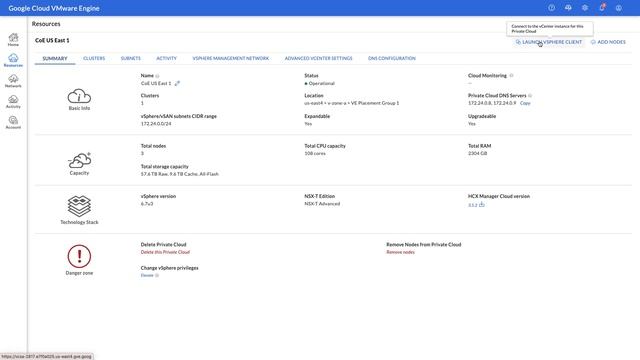Open the Account section in sidebar
The width and height of the screenshot is (640, 360).
(13, 122)
